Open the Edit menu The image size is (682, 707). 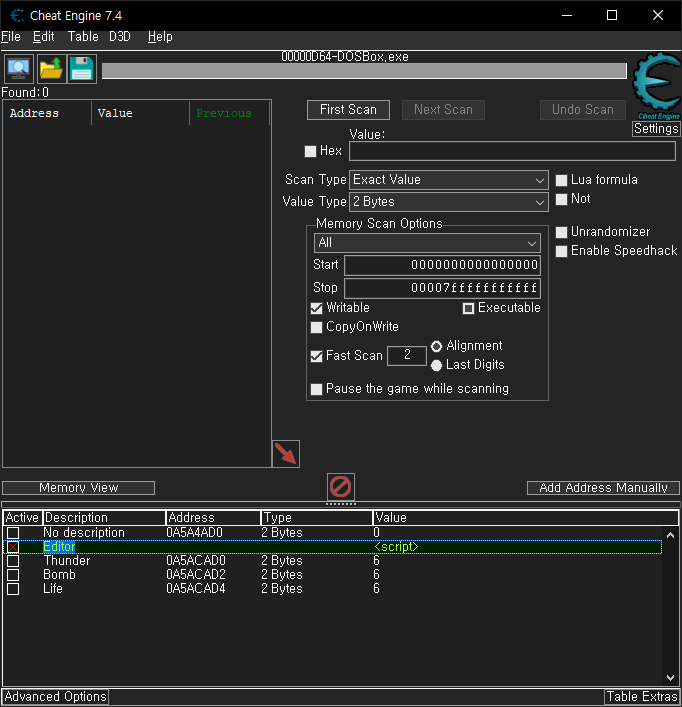click(x=44, y=37)
